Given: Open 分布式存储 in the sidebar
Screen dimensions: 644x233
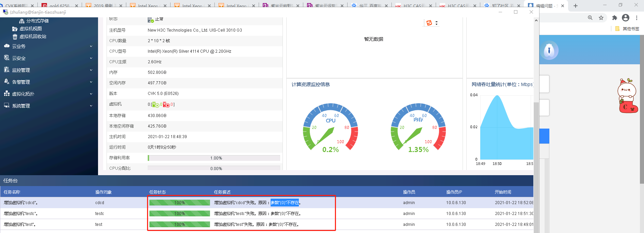Looking at the screenshot, I should click(37, 21).
